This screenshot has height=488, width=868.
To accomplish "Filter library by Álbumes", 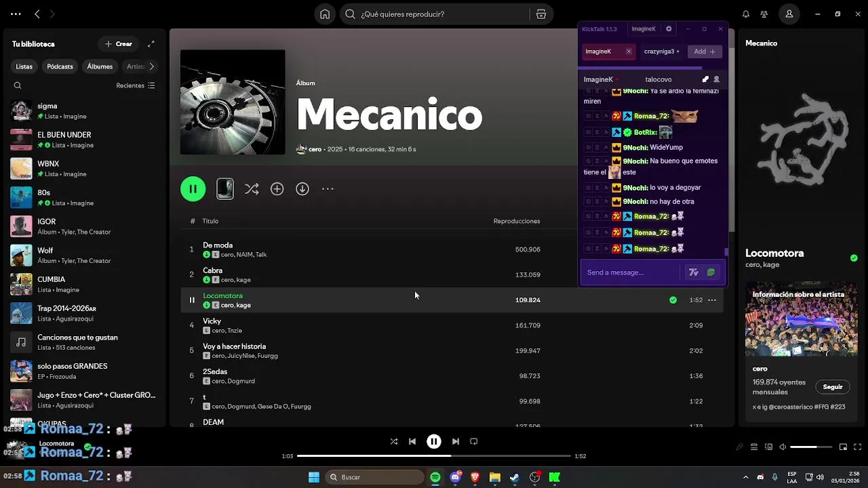I will tap(100, 66).
